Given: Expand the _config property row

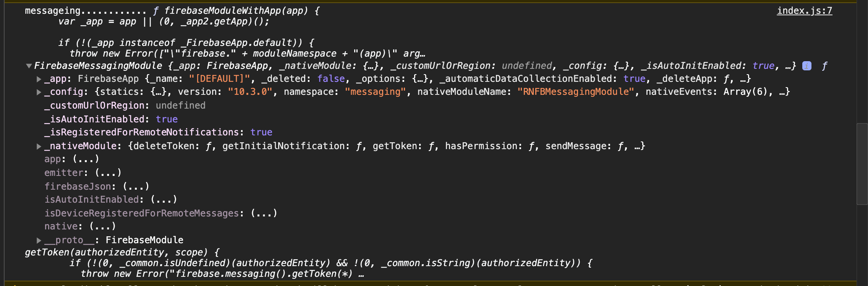Looking at the screenshot, I should point(39,92).
